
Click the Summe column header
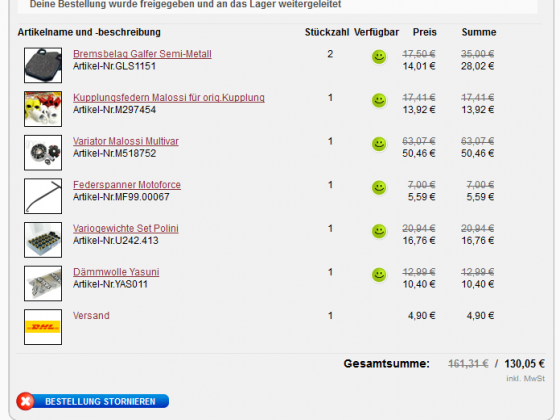point(479,32)
